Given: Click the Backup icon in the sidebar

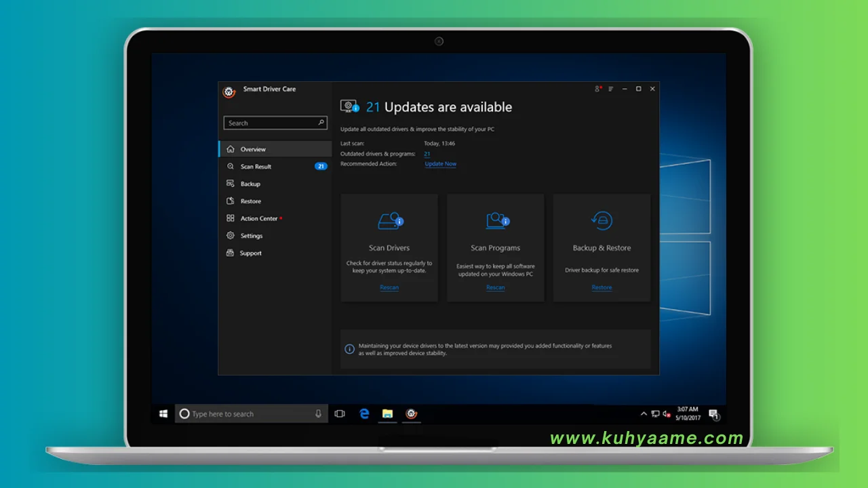Looking at the screenshot, I should [231, 184].
